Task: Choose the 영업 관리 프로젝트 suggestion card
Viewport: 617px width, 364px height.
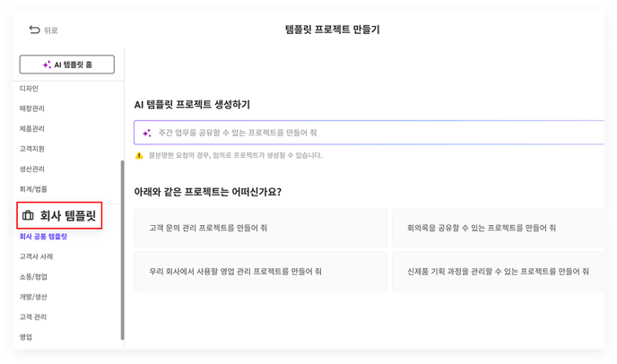Action: [260, 271]
